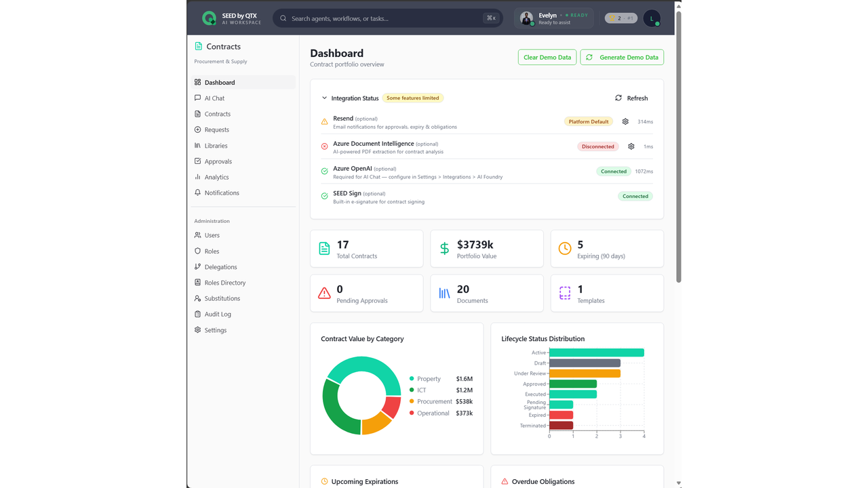Go to Contracts in the sidebar
Viewport: 868px width, 488px height.
(243, 114)
